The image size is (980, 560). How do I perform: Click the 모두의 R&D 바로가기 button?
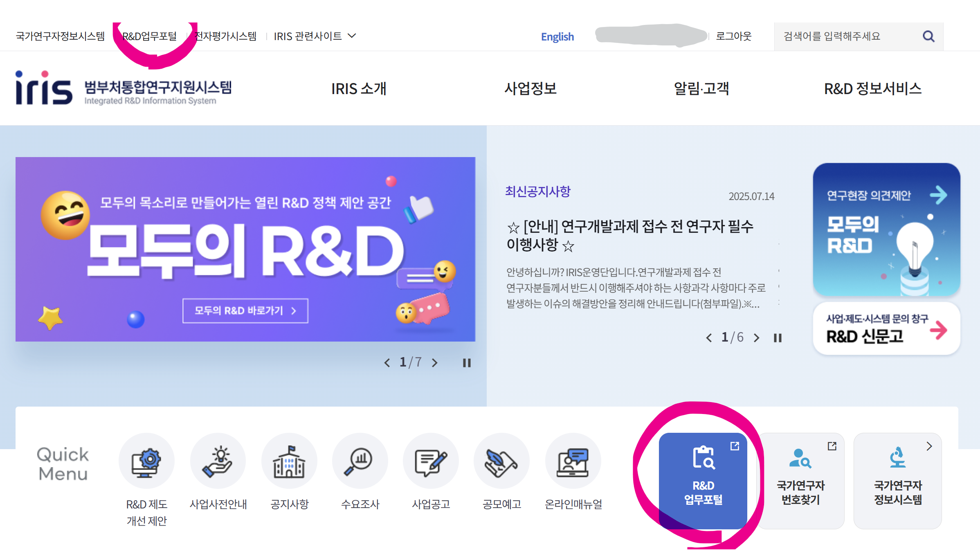(x=245, y=311)
